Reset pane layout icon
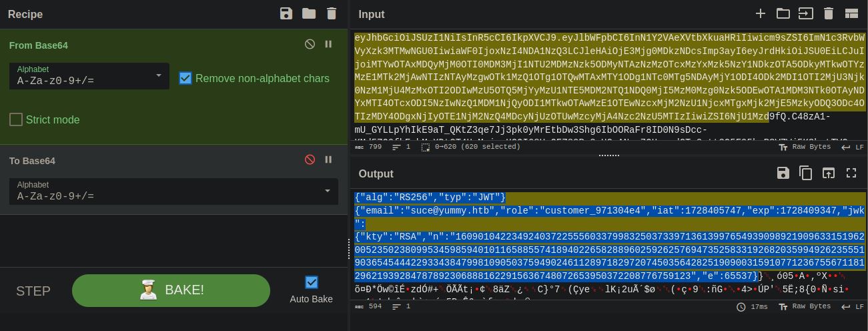868x331 pixels. click(x=851, y=13)
